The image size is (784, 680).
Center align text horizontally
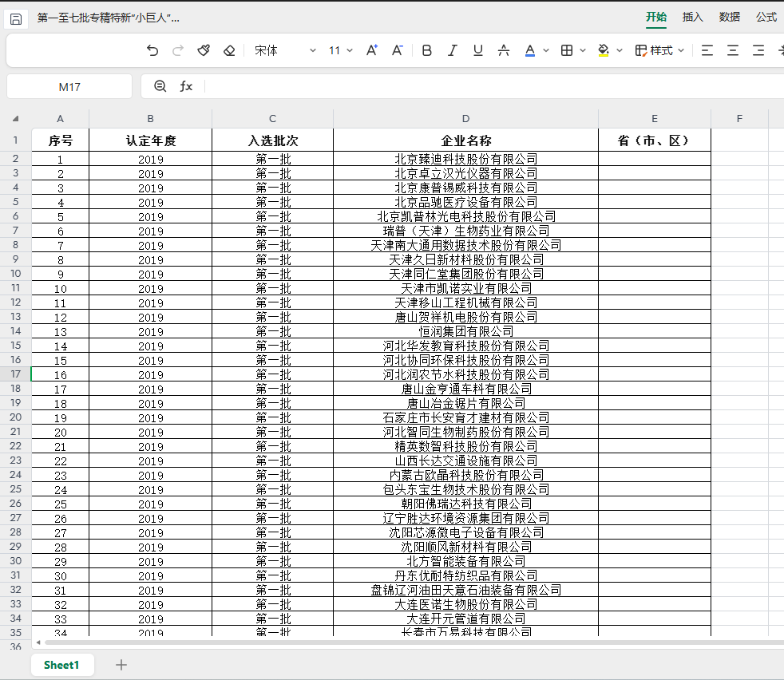(732, 50)
